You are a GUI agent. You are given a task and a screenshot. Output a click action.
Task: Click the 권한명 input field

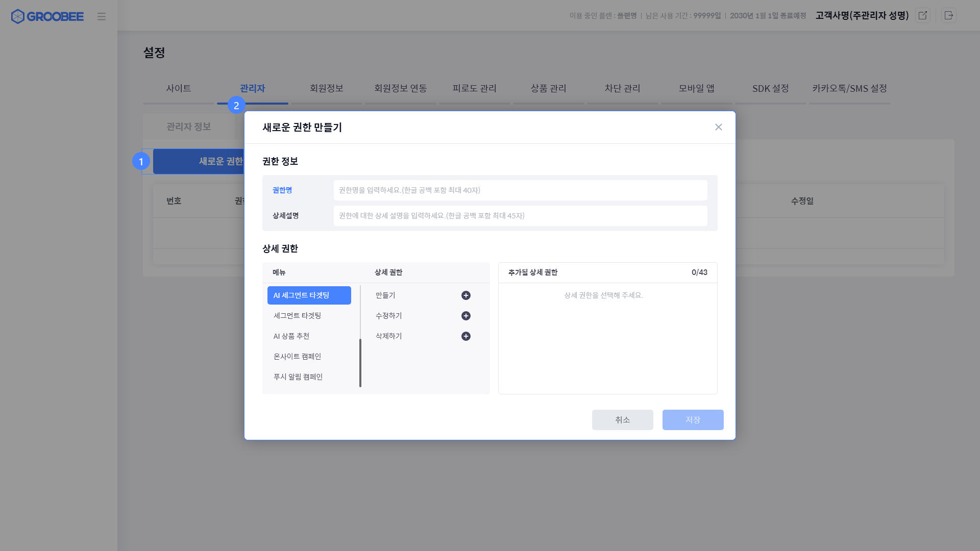tap(520, 190)
